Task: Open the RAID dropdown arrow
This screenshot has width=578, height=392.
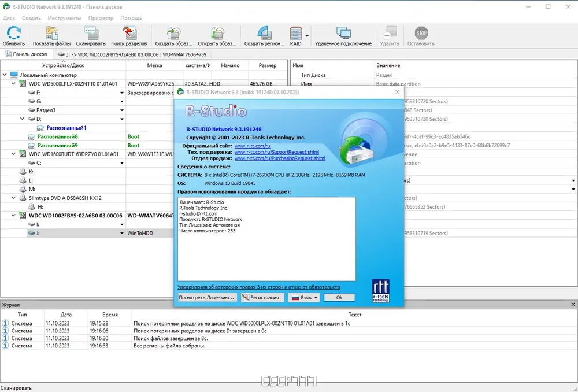Action: [307, 36]
